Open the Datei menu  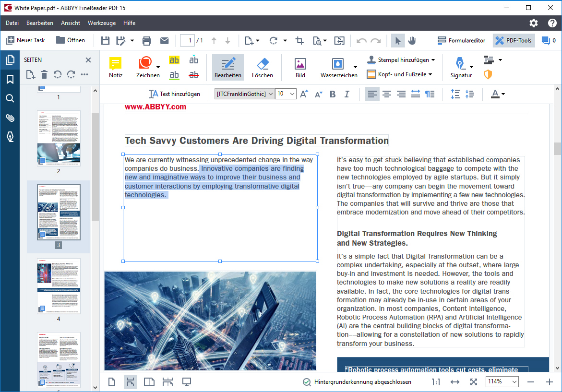pos(12,23)
